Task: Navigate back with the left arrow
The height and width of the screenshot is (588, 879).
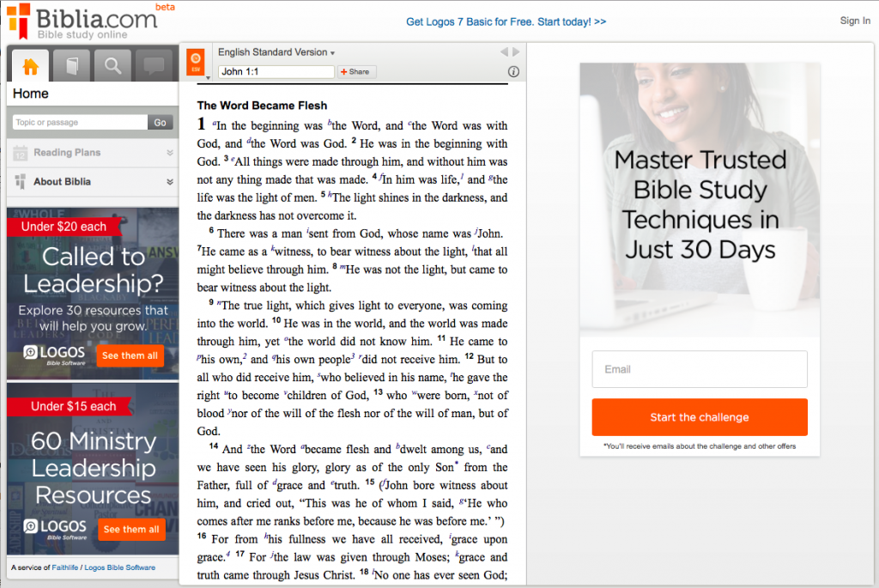Action: click(504, 52)
